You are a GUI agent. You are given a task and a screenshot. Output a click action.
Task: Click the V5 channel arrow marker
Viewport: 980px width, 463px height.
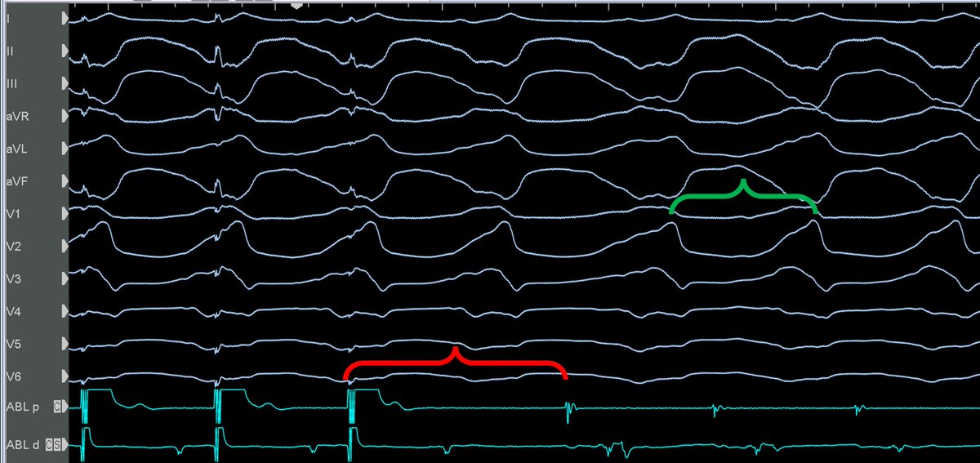tap(65, 345)
